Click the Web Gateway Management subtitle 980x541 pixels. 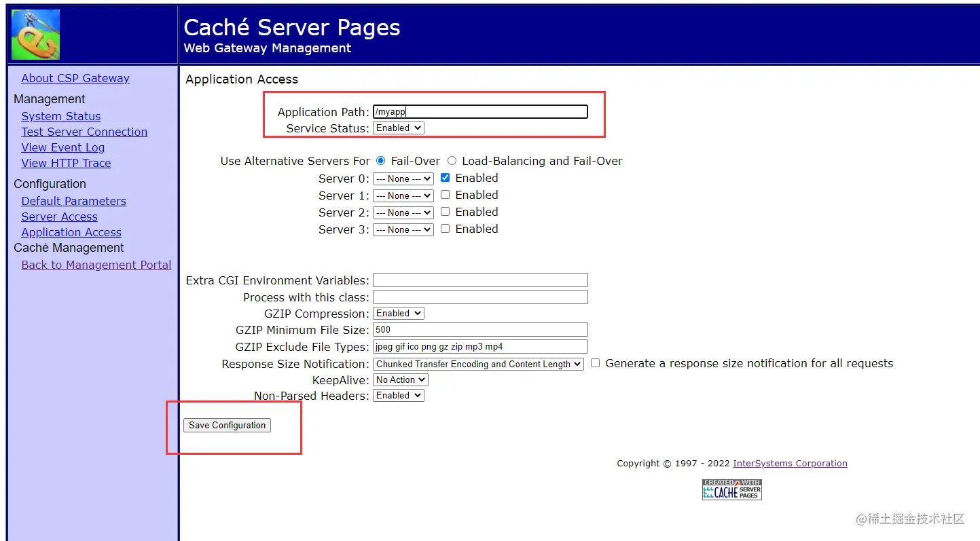point(268,48)
